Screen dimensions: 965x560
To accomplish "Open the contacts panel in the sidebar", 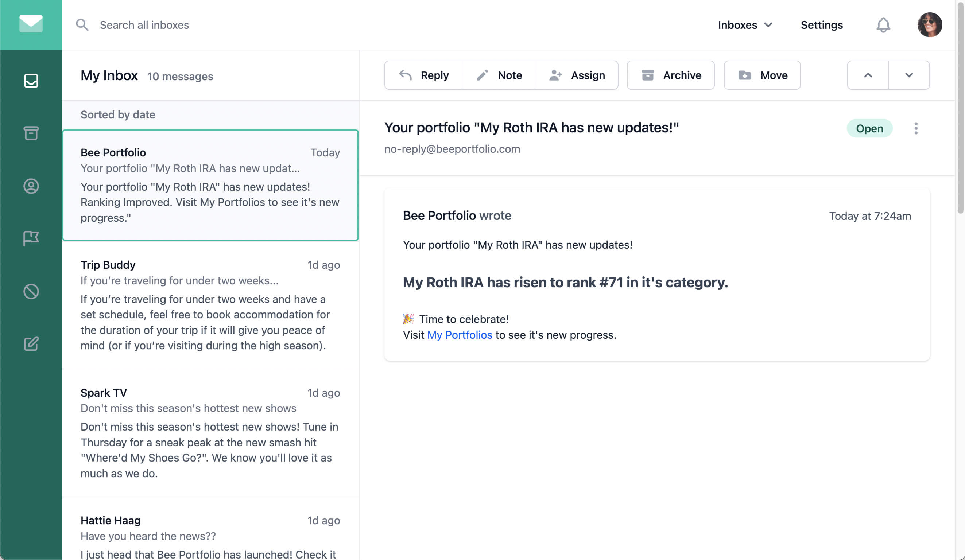I will click(31, 186).
